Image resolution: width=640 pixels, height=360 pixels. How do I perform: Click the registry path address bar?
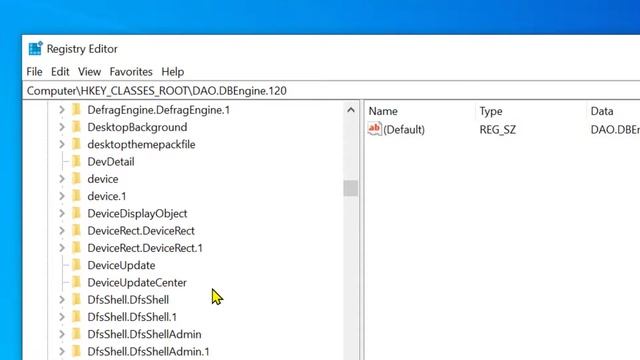(x=331, y=91)
